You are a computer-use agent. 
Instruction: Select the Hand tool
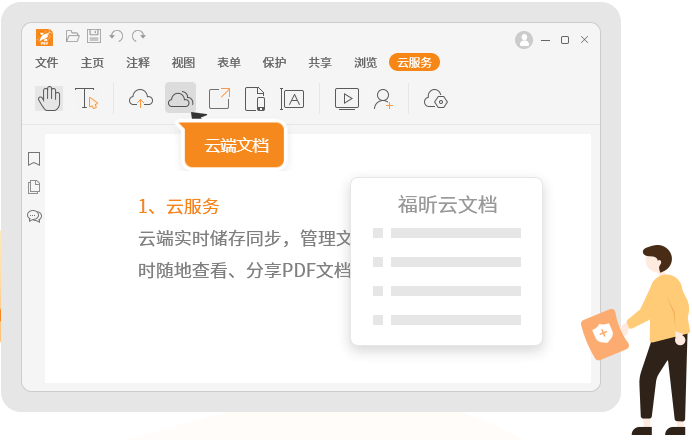pyautogui.click(x=49, y=98)
